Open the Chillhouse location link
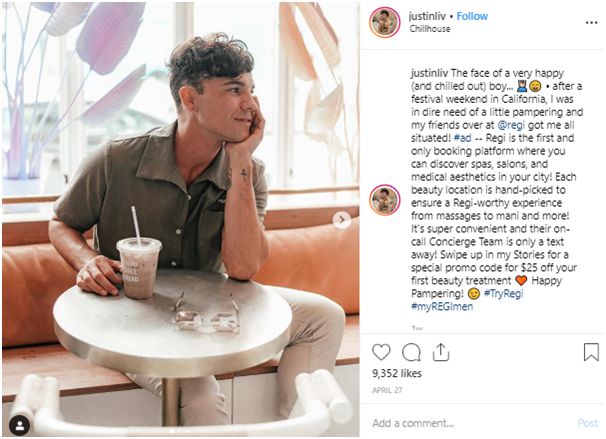Image resolution: width=606 pixels, height=439 pixels. pos(430,29)
